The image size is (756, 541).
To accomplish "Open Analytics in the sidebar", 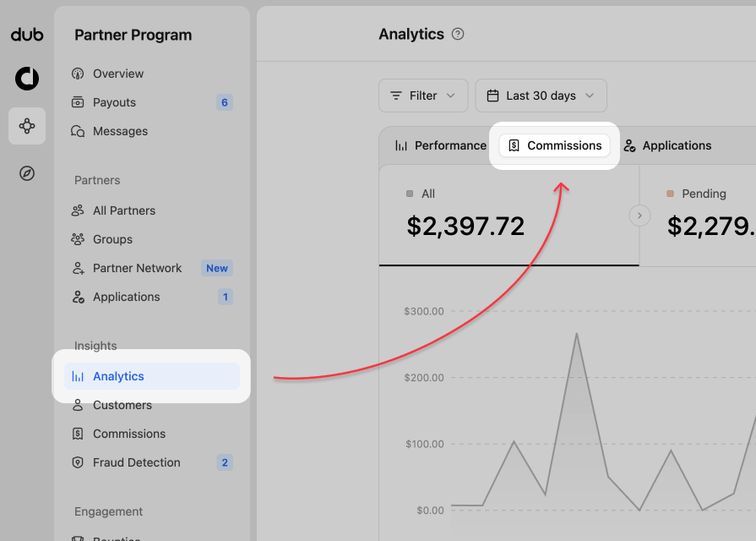I will coord(152,376).
